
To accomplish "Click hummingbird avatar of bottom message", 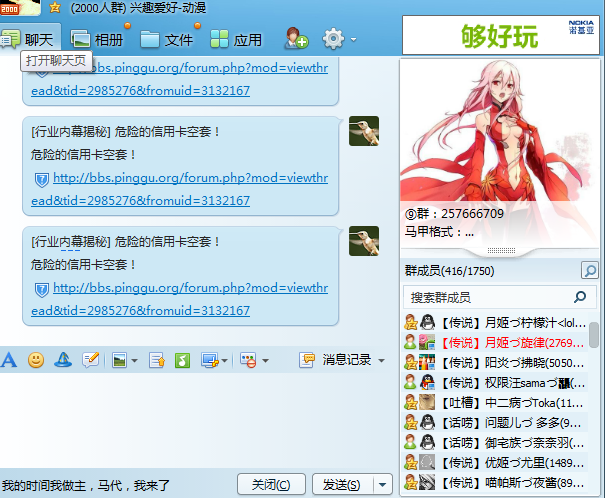I will 364,241.
